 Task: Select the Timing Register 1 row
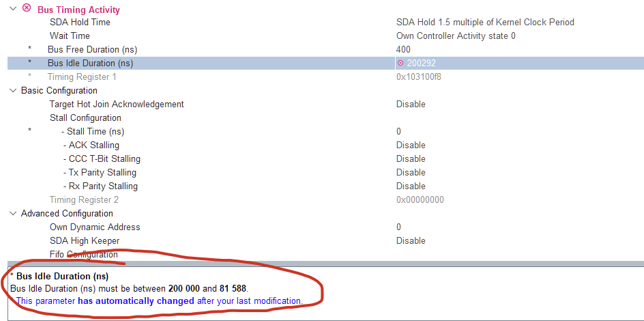82,76
